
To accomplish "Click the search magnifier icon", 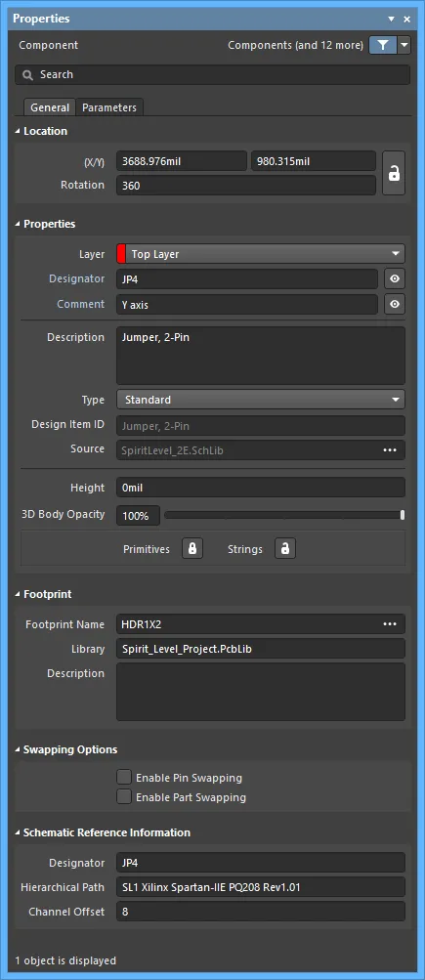I will click(x=27, y=75).
